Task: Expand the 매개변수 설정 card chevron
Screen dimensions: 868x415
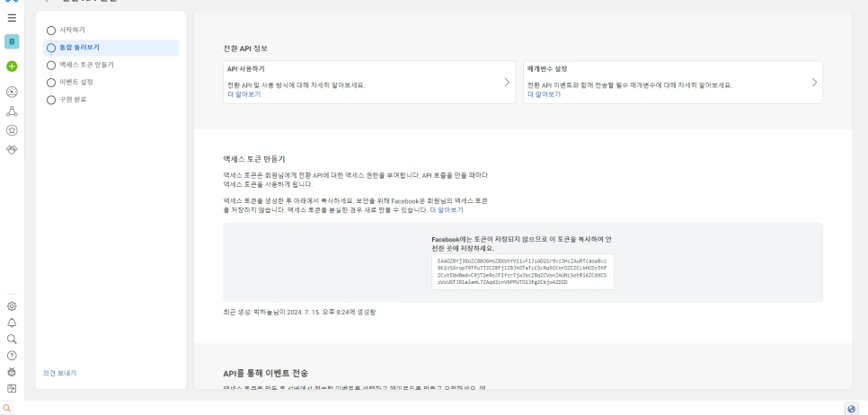Action: 814,83
